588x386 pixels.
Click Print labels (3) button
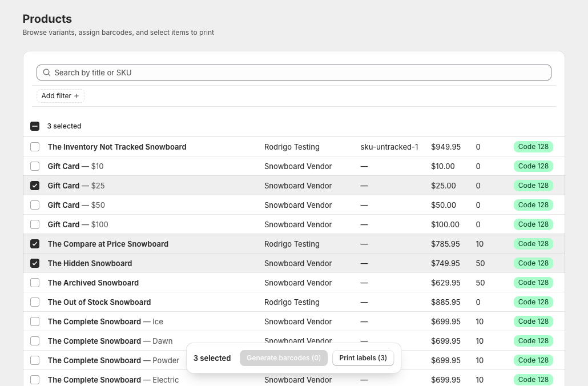coord(363,358)
